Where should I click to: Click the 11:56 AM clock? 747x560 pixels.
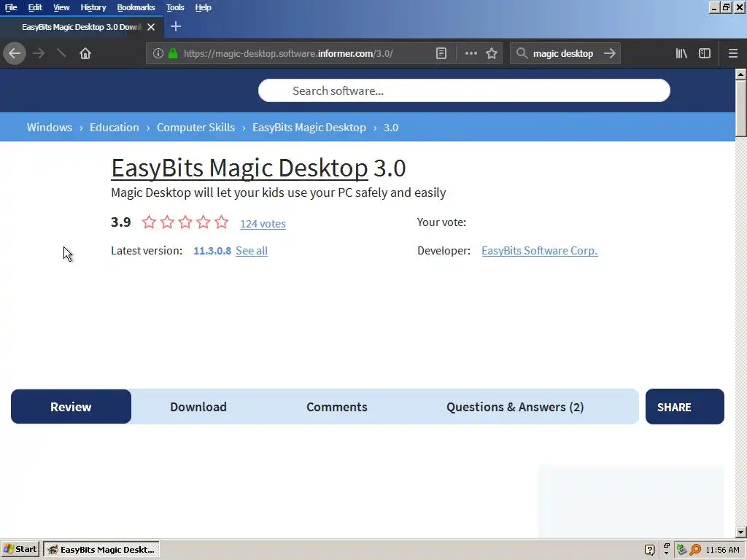[x=723, y=550]
